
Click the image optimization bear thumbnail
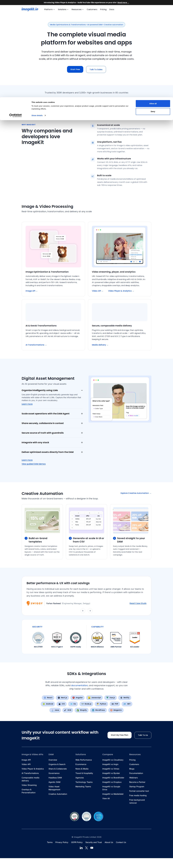53,246
